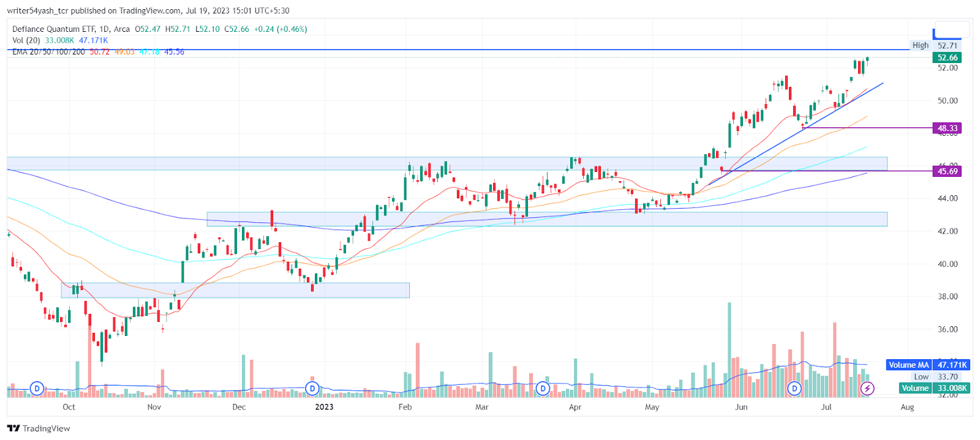
Task: Click the 50.00 price axis label
Action: tap(948, 101)
